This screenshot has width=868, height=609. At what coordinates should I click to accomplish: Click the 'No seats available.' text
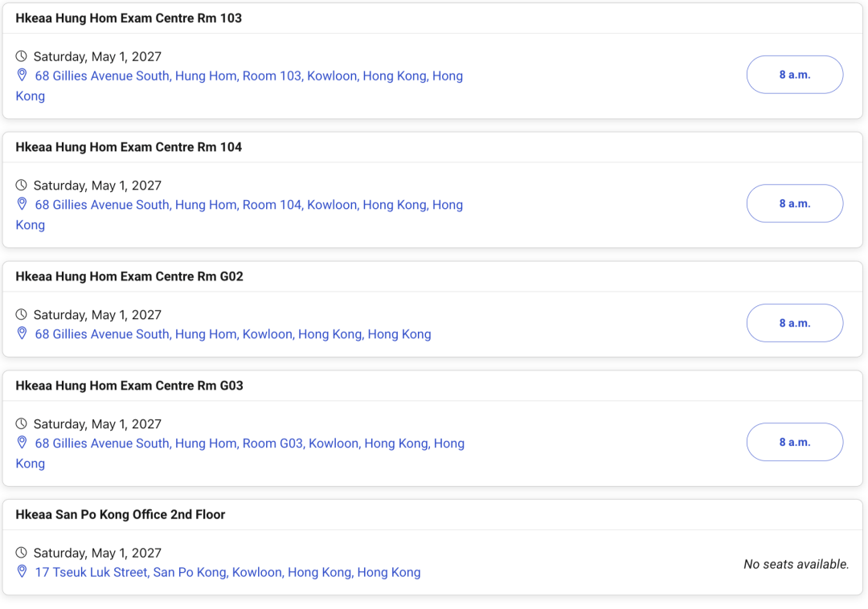[796, 564]
